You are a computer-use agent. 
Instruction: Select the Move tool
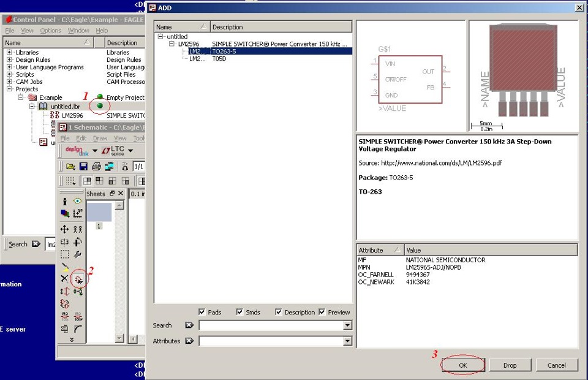click(x=64, y=229)
